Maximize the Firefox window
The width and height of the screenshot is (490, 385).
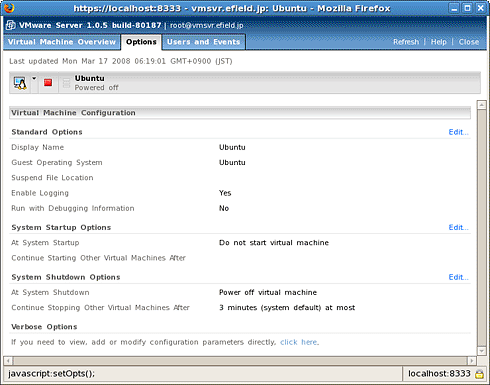[467, 8]
